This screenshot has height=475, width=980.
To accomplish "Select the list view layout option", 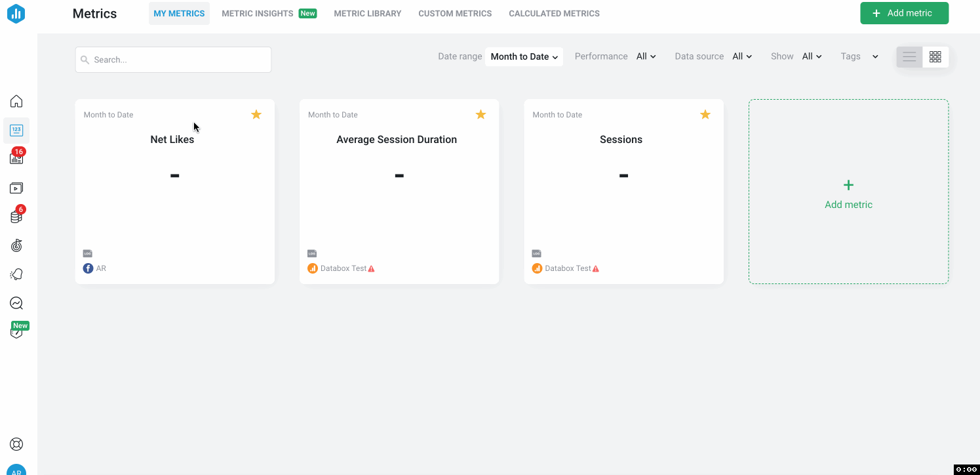I will click(909, 56).
